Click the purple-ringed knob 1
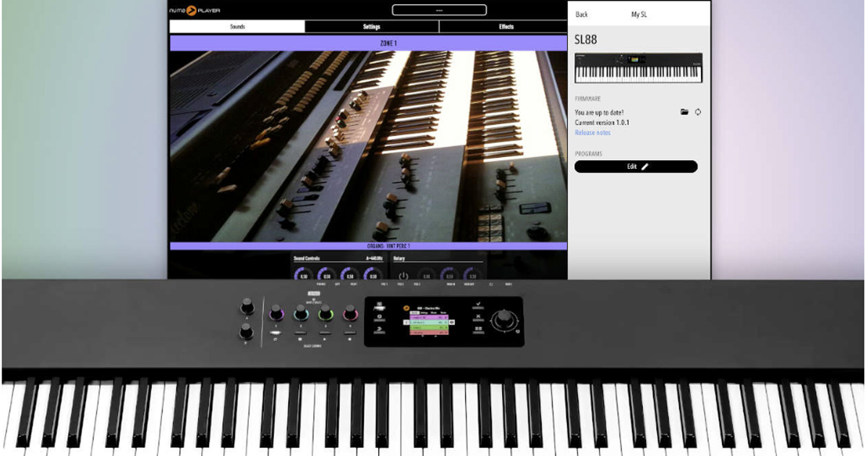The image size is (868, 456). click(x=276, y=313)
